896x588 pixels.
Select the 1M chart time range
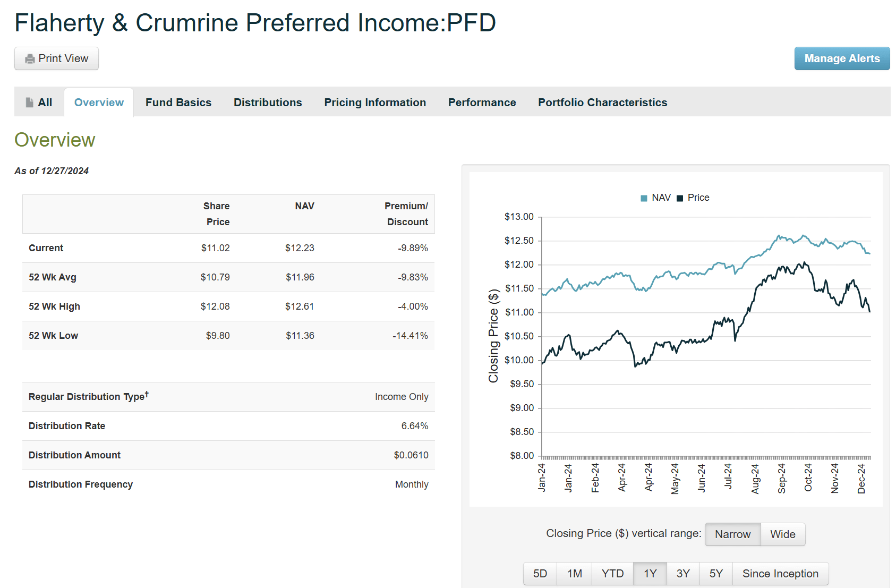(574, 574)
